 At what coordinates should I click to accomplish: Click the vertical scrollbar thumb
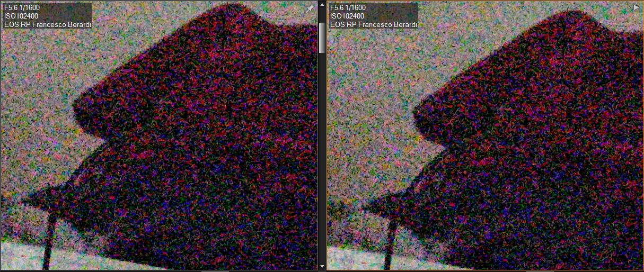322,38
